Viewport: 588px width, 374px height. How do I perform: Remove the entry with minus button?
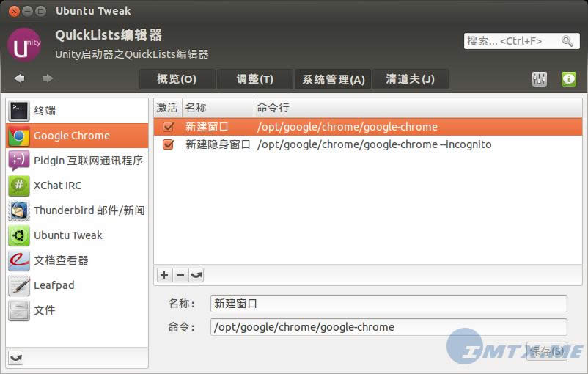(180, 275)
